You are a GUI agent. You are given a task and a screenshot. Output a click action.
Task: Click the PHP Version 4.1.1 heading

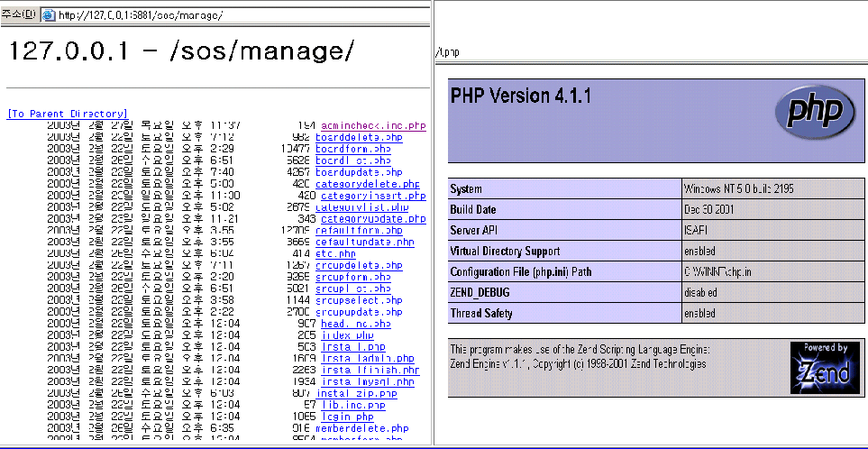click(521, 96)
